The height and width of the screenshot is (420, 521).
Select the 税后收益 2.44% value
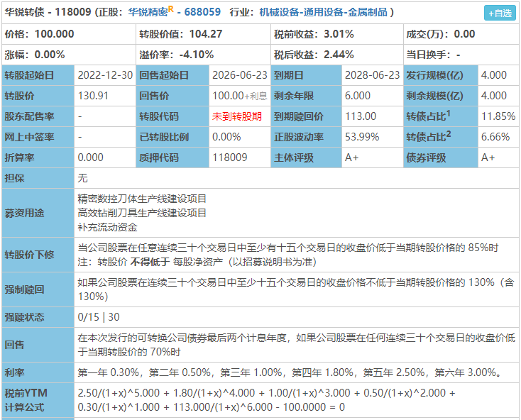[339, 55]
